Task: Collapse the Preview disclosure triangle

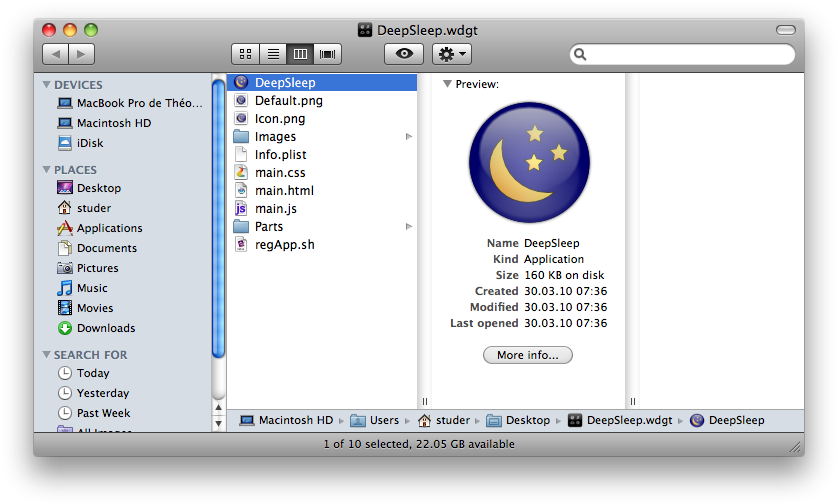Action: pyautogui.click(x=447, y=84)
